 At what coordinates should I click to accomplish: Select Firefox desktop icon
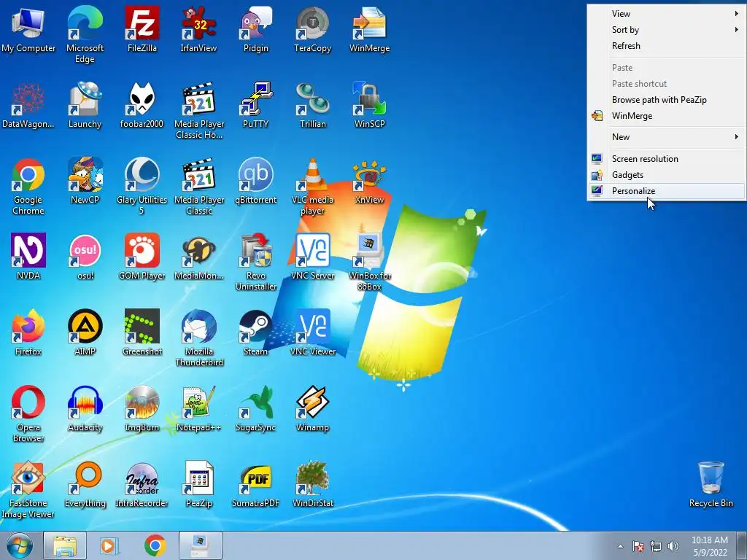click(x=28, y=332)
